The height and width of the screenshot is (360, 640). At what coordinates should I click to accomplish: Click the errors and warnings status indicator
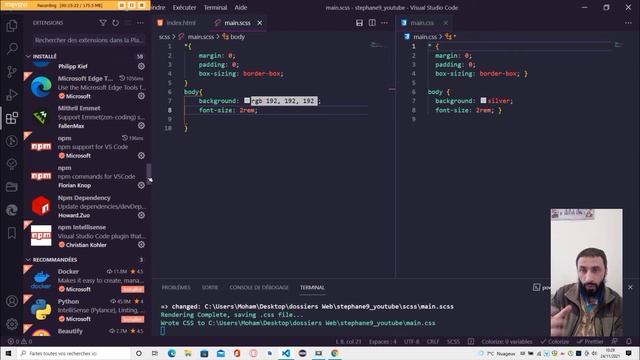20,341
